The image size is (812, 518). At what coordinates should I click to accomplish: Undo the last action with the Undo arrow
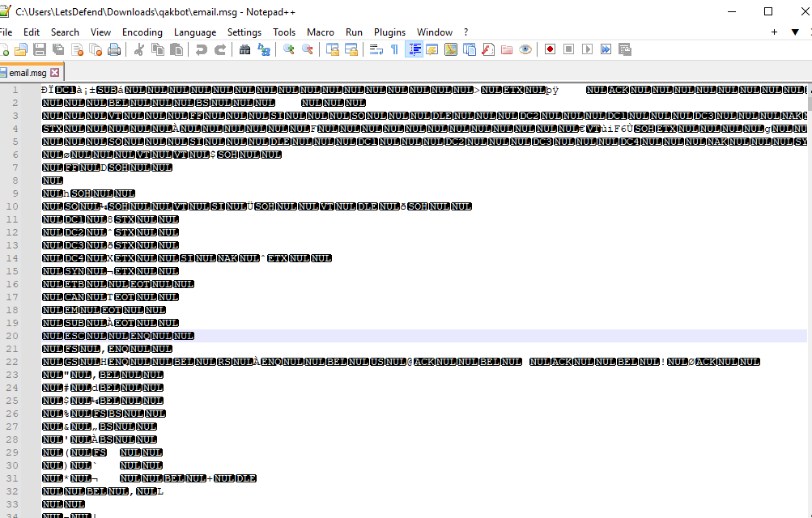(201, 49)
